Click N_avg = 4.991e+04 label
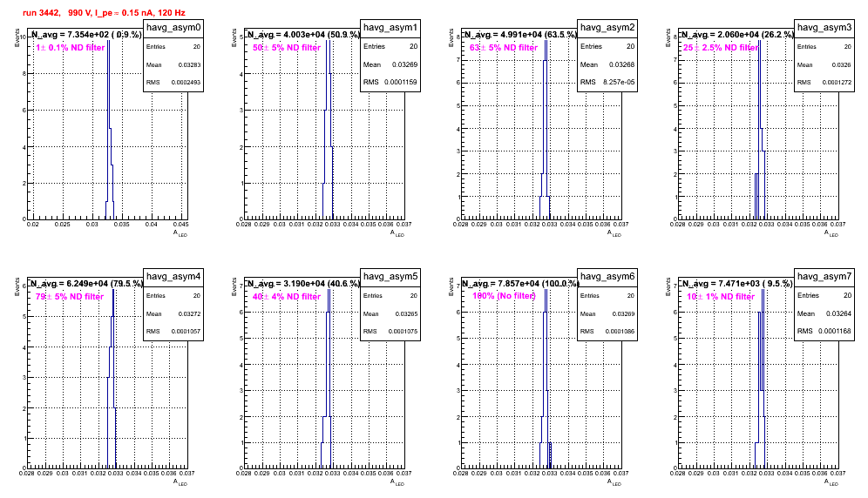The height and width of the screenshot is (498, 868). point(520,34)
